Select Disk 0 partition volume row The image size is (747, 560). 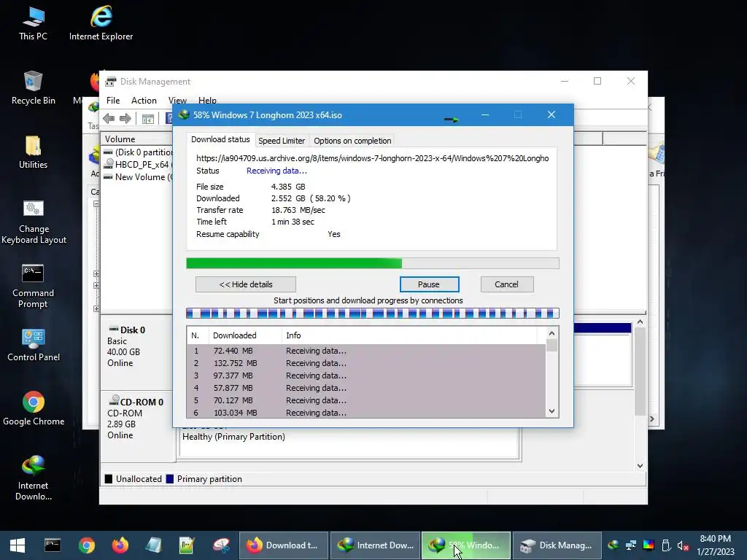click(138, 152)
